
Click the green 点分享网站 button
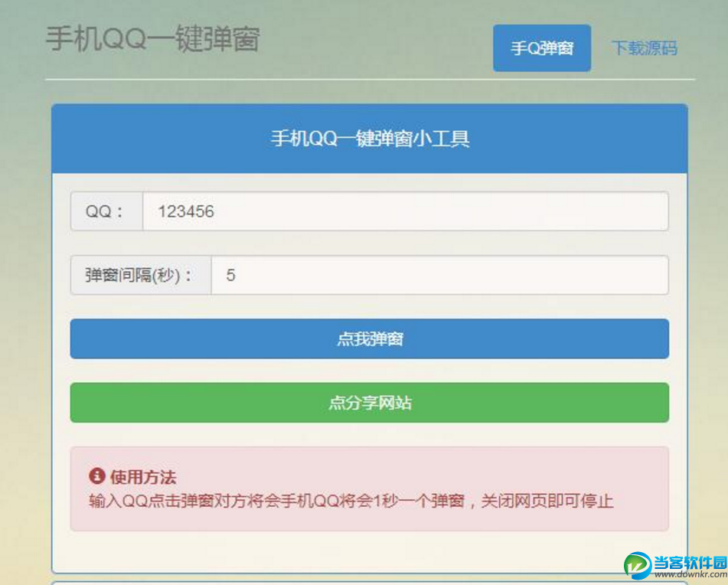pyautogui.click(x=370, y=403)
